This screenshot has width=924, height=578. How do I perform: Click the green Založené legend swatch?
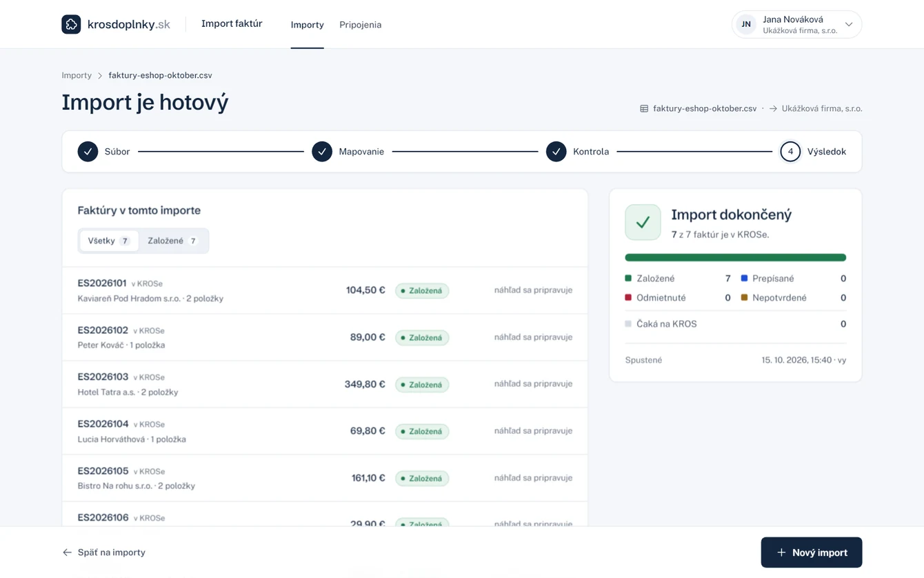pos(628,278)
